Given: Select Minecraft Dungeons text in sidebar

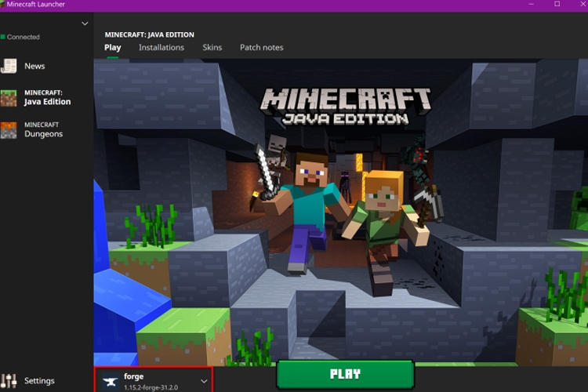Looking at the screenshot, I should [43, 130].
